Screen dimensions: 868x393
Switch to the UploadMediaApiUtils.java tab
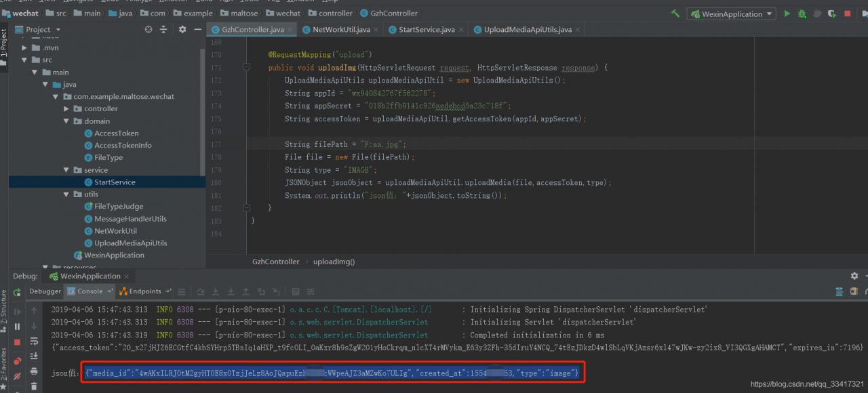[528, 29]
